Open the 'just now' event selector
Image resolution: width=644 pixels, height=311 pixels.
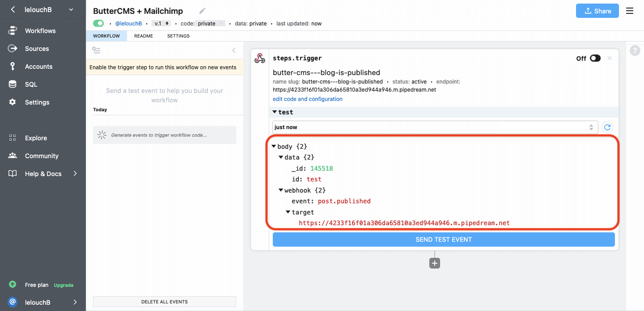[435, 127]
